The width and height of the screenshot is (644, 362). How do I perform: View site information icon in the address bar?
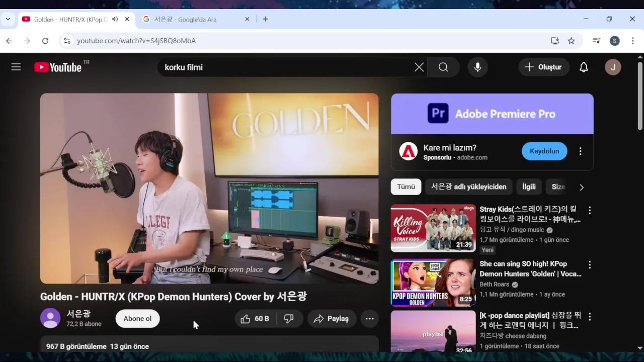67,41
